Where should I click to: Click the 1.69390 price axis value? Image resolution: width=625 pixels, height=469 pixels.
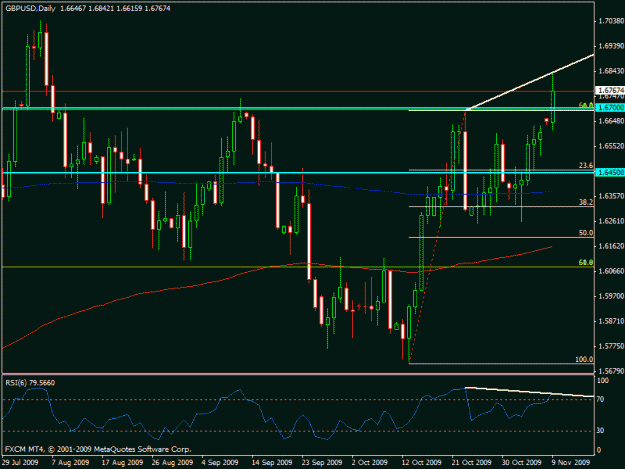click(611, 46)
